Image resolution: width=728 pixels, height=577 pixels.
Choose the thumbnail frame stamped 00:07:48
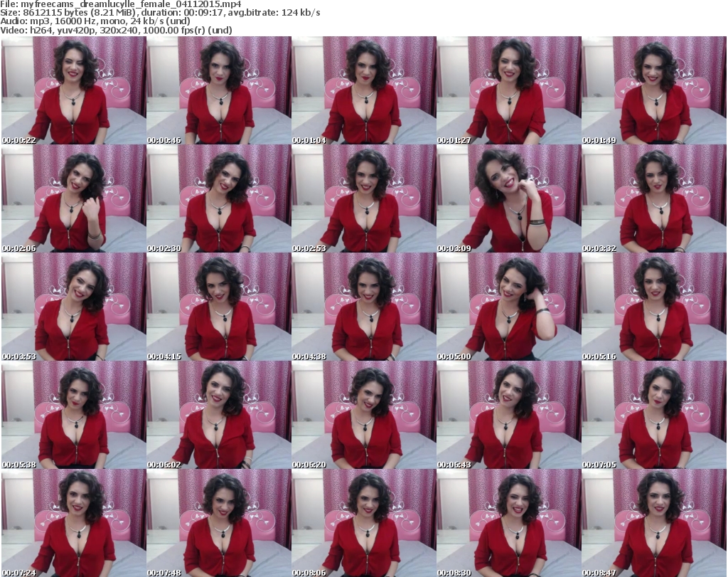coord(219,523)
